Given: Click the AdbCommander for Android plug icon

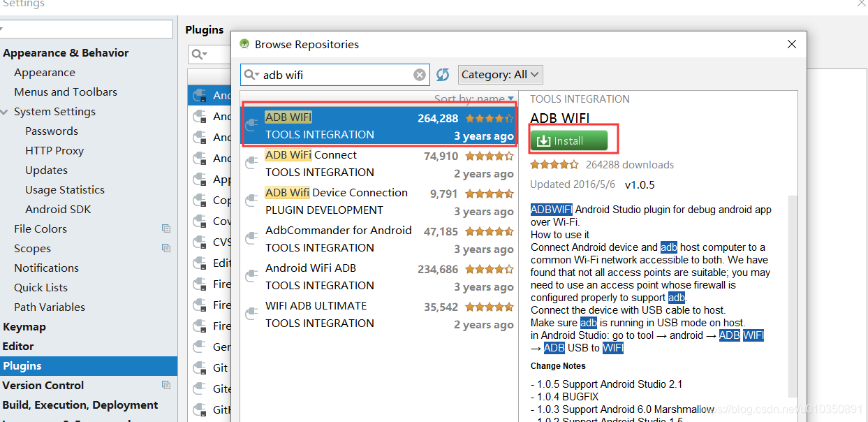Looking at the screenshot, I should [x=251, y=239].
